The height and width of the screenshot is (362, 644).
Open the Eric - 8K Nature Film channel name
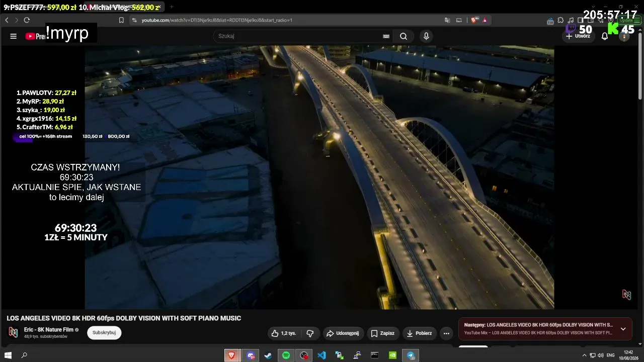pyautogui.click(x=49, y=330)
